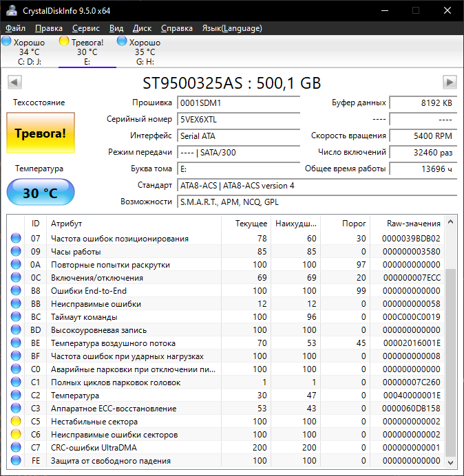Click the Текущее column header
The image size is (464, 476).
click(x=246, y=224)
